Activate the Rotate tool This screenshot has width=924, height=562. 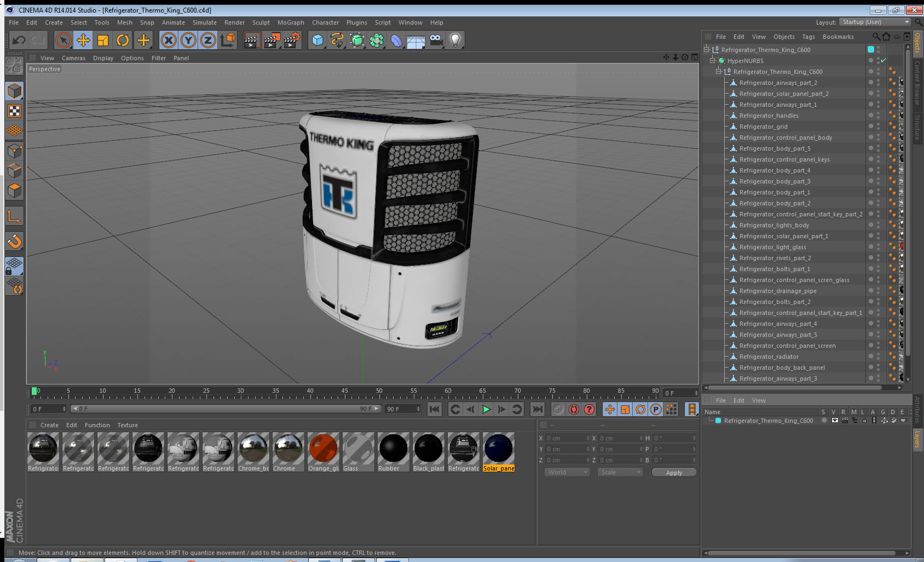[123, 40]
